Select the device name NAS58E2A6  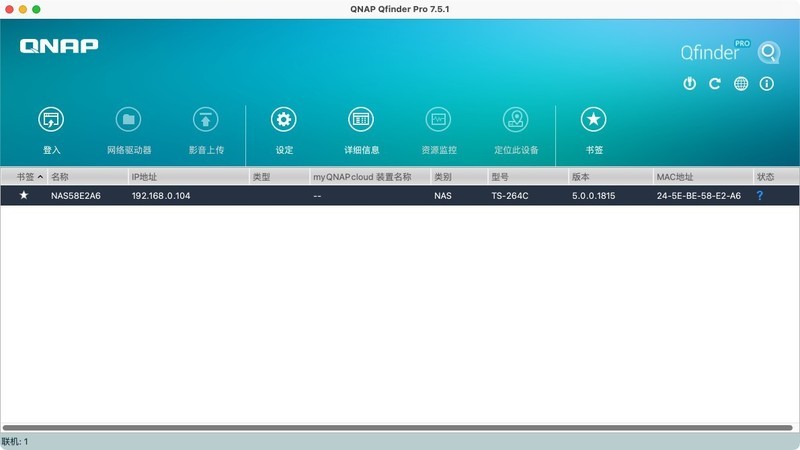click(x=76, y=195)
